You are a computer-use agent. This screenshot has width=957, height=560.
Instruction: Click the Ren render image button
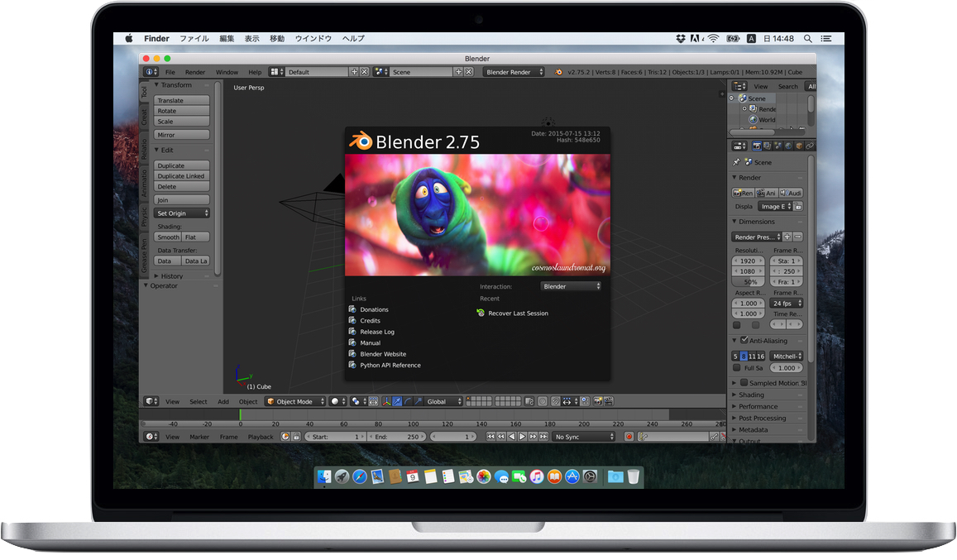point(743,193)
